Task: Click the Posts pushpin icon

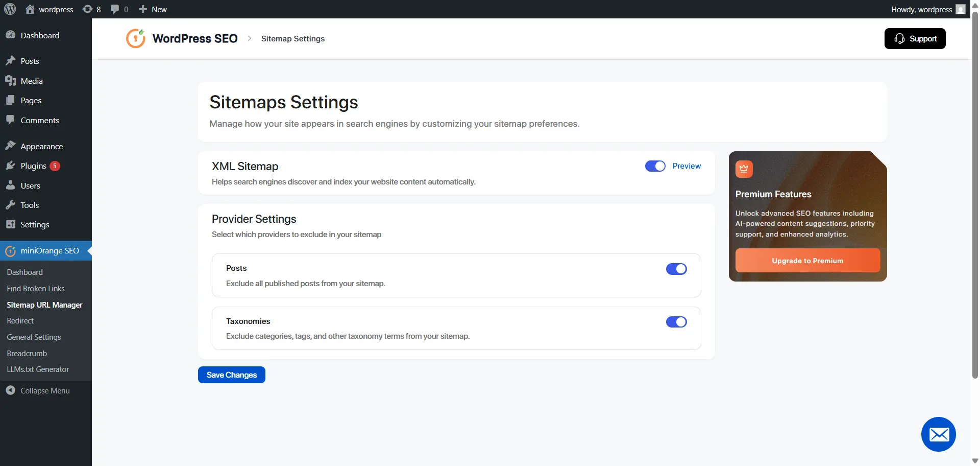Action: click(11, 61)
